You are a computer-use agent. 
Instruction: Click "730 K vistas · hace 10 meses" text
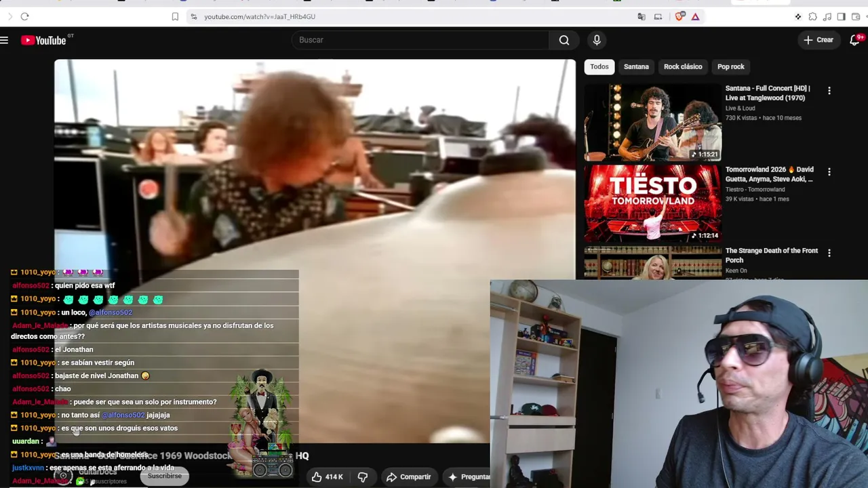[x=764, y=118]
